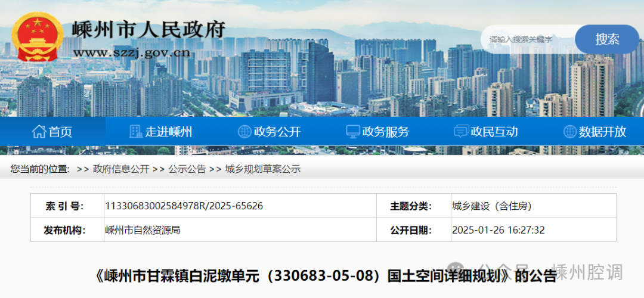644x298 pixels.
Task: Click the globe icon beside 数据开放
Action: pos(569,132)
